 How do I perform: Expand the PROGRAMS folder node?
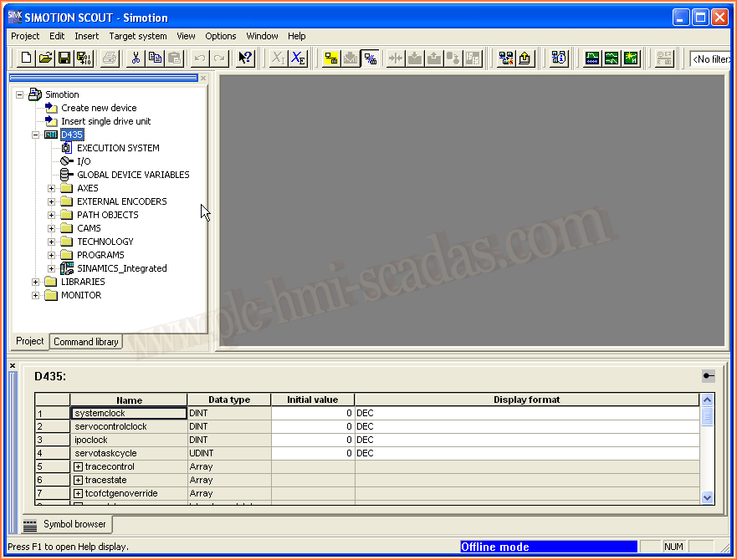coord(52,255)
